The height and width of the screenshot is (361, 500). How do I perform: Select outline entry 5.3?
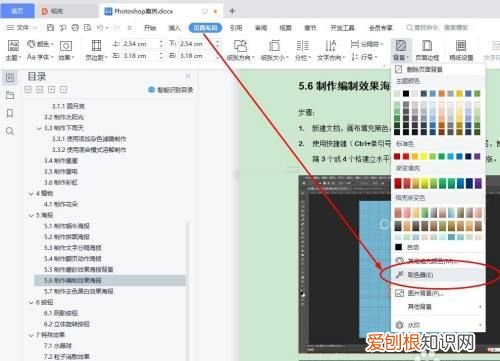(73, 248)
